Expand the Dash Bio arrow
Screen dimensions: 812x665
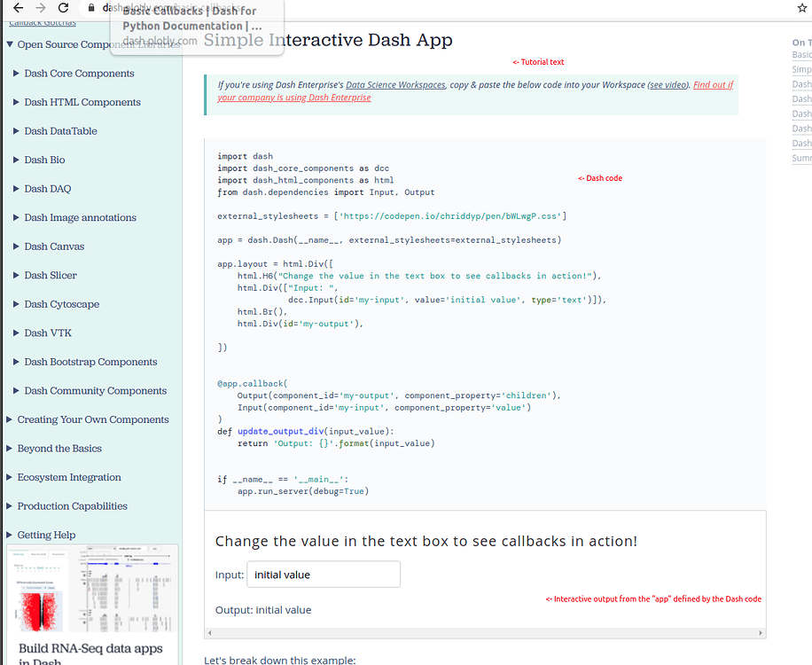tap(16, 160)
